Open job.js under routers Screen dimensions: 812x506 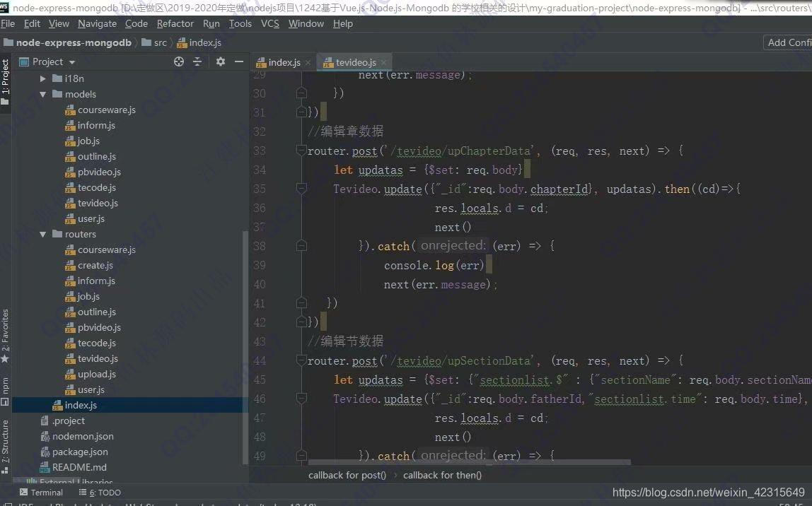(x=82, y=296)
